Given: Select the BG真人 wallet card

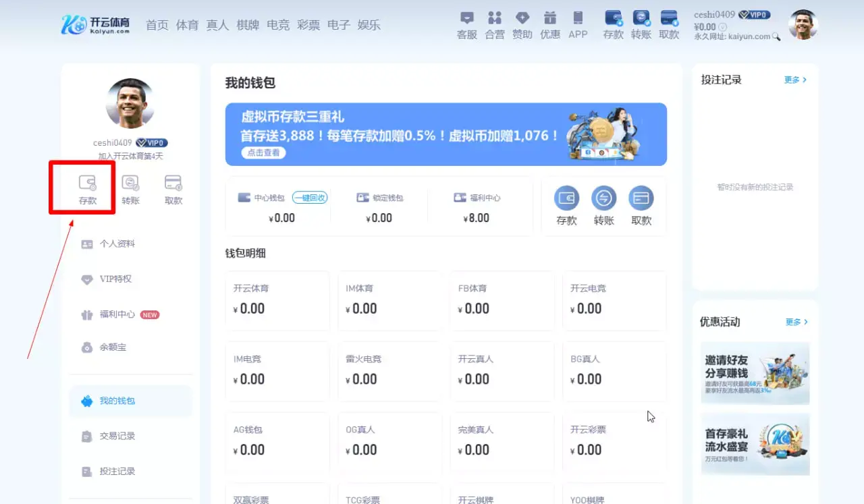Looking at the screenshot, I should tap(614, 371).
